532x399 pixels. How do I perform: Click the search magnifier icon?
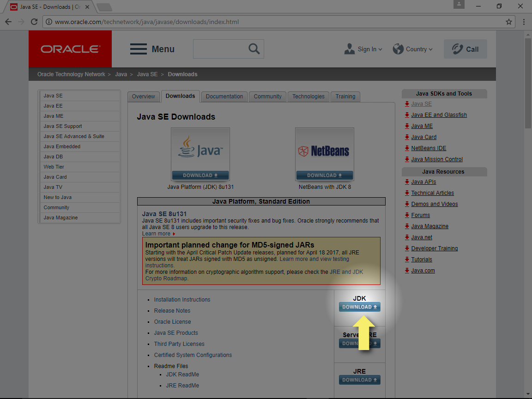pos(254,49)
